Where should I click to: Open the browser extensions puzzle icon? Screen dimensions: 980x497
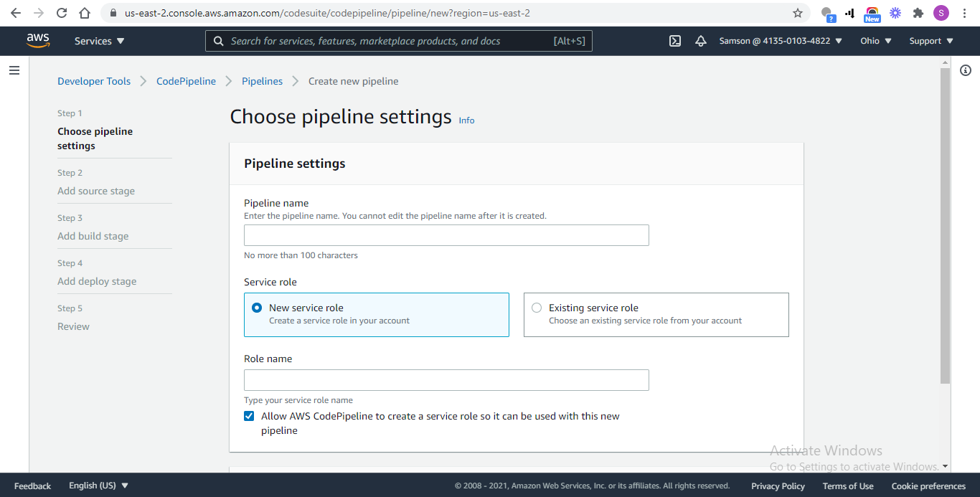tap(918, 13)
